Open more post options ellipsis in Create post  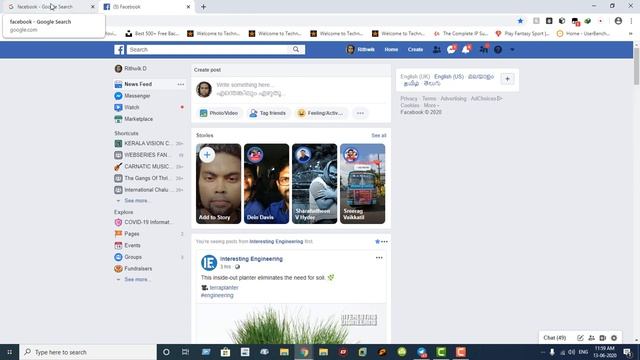pyautogui.click(x=360, y=113)
